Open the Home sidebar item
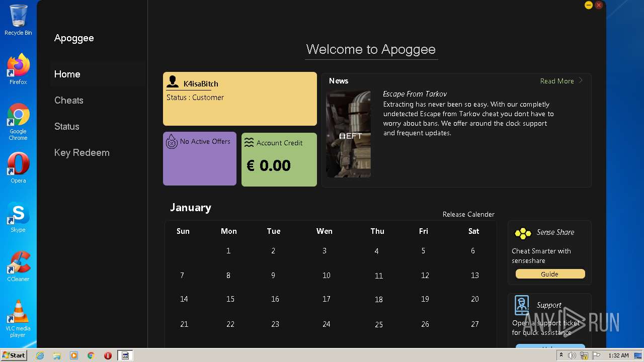Image resolution: width=644 pixels, height=362 pixels. pos(99,74)
